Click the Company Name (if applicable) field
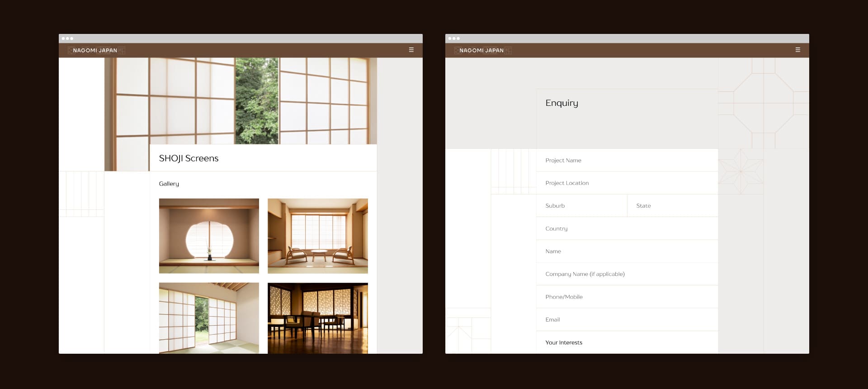This screenshot has height=389, width=868. tap(627, 274)
